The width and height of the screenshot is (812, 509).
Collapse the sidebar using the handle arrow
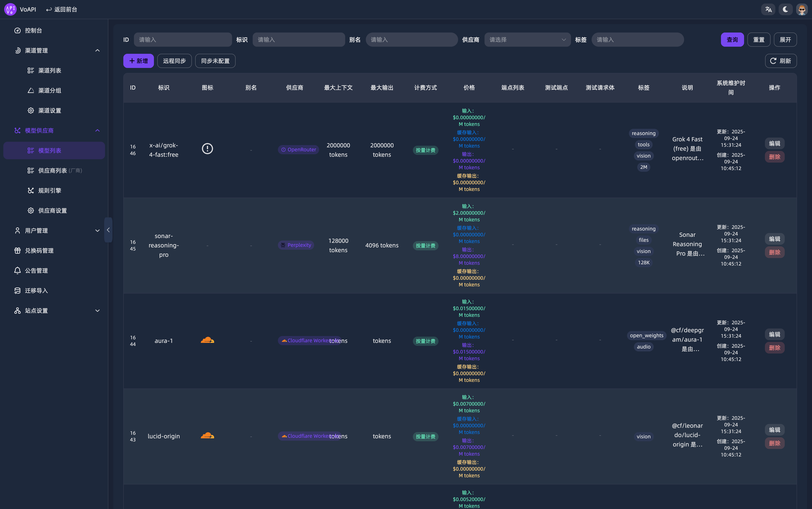(108, 230)
